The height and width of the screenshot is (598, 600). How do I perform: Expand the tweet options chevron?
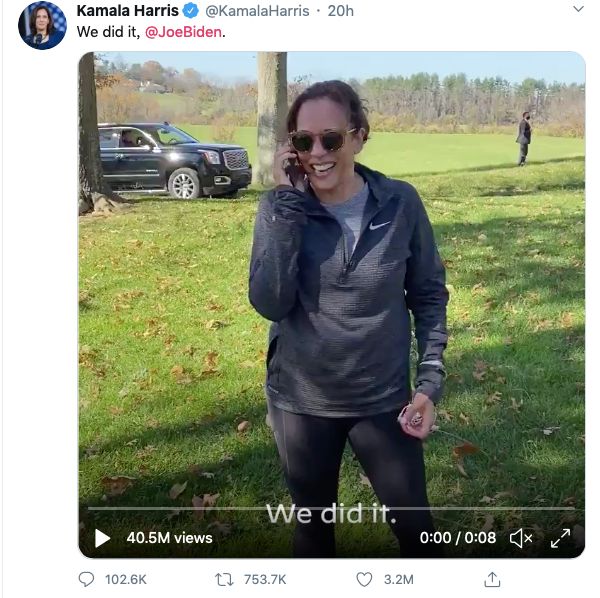[578, 9]
